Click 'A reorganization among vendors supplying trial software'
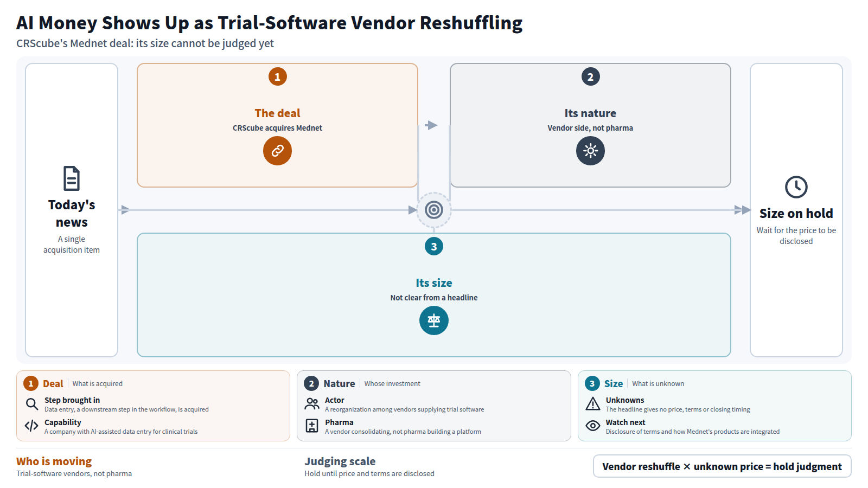868x488 pixels. 405,410
